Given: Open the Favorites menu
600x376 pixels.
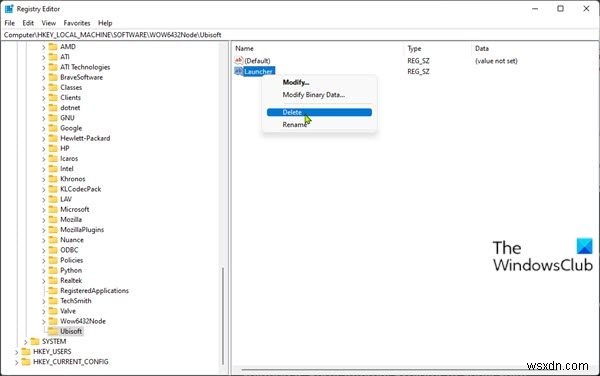Looking at the screenshot, I should point(77,23).
